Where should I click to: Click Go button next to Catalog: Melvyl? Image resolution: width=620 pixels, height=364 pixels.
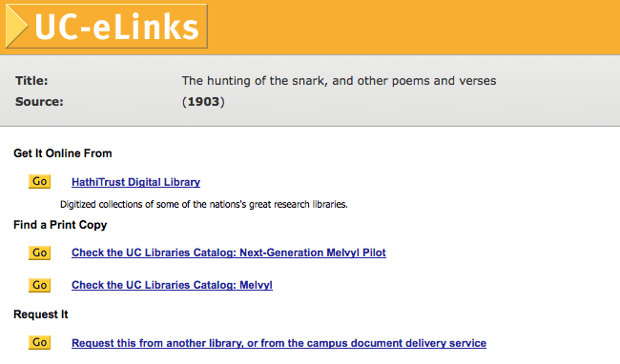(x=39, y=285)
